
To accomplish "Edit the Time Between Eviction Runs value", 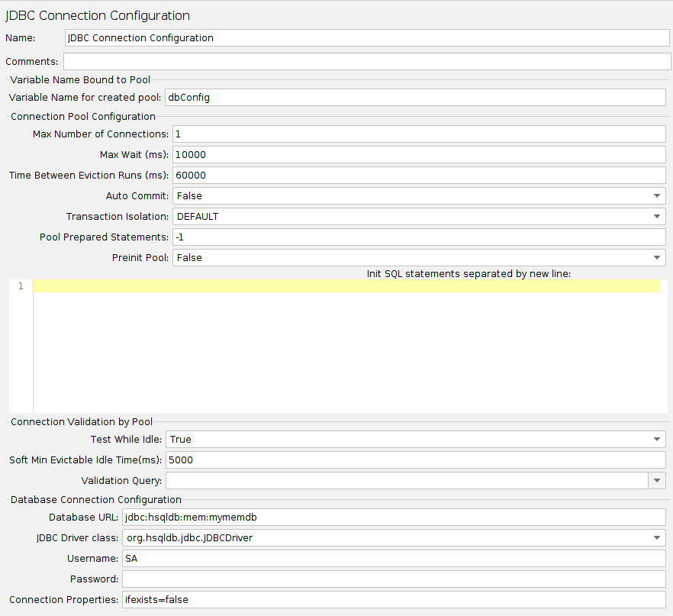I will pyautogui.click(x=418, y=175).
